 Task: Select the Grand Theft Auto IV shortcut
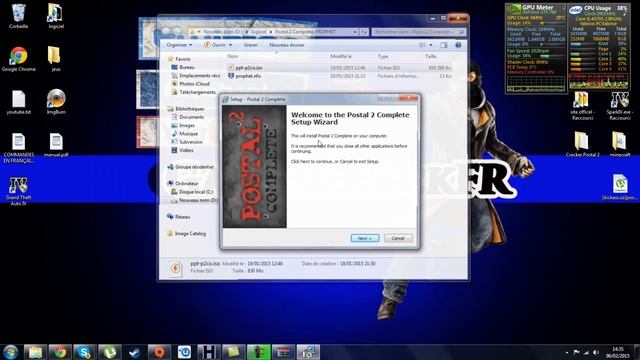point(18,191)
